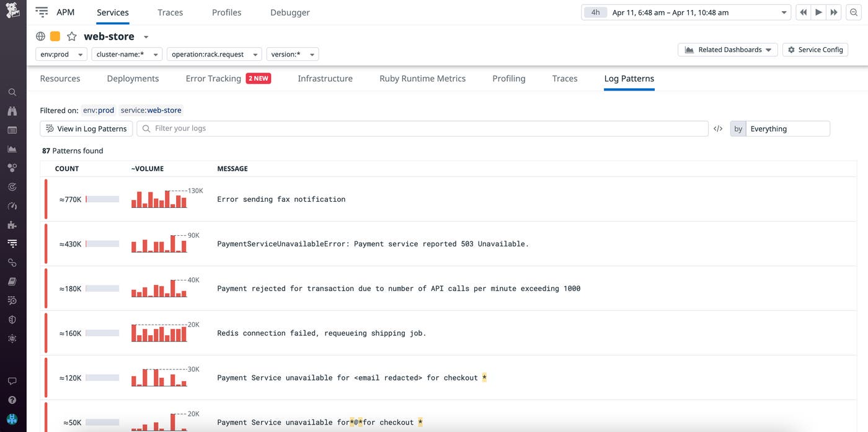Screen dimensions: 868x432
Task: Step time range backward with rewind button
Action: [803, 12]
